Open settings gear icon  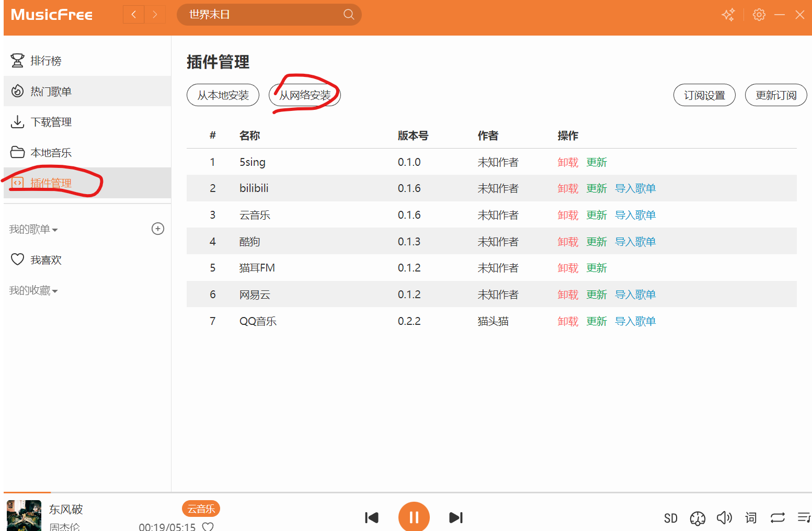click(759, 15)
